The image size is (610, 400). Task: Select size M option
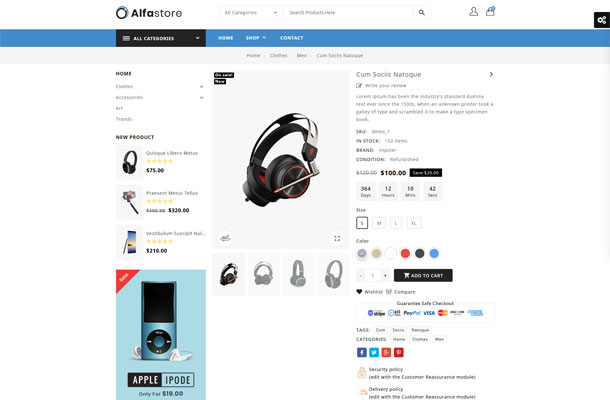(379, 223)
